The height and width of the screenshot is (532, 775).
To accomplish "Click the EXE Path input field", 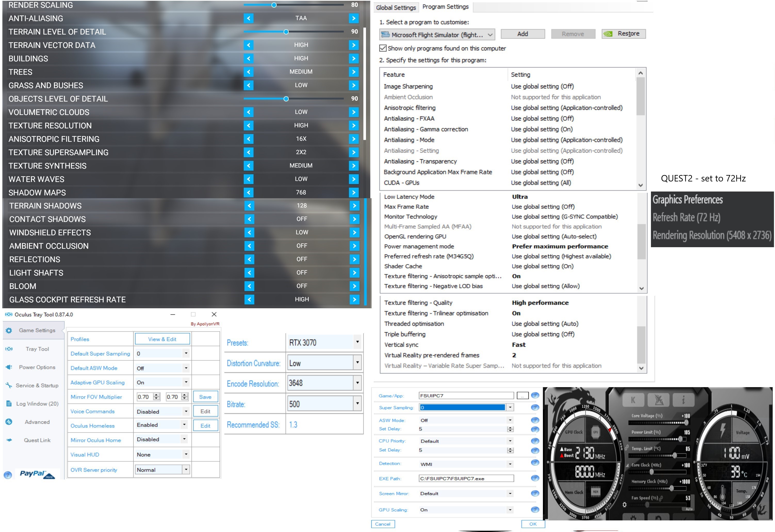I will coord(466,478).
